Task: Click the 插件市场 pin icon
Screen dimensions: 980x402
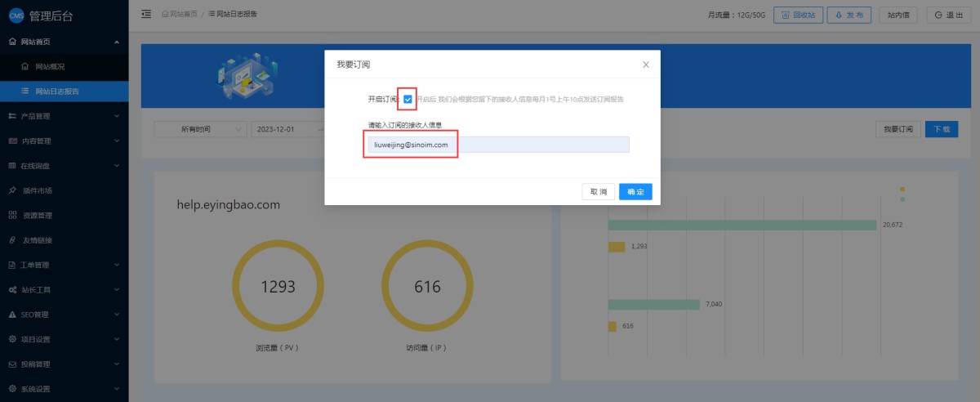Action: (x=12, y=190)
